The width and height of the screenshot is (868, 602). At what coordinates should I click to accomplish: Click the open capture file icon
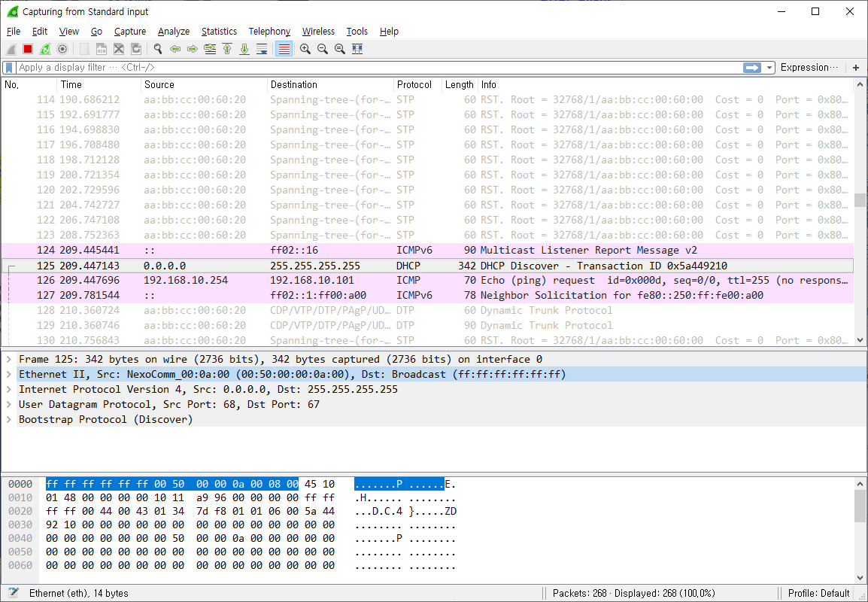tap(84, 50)
